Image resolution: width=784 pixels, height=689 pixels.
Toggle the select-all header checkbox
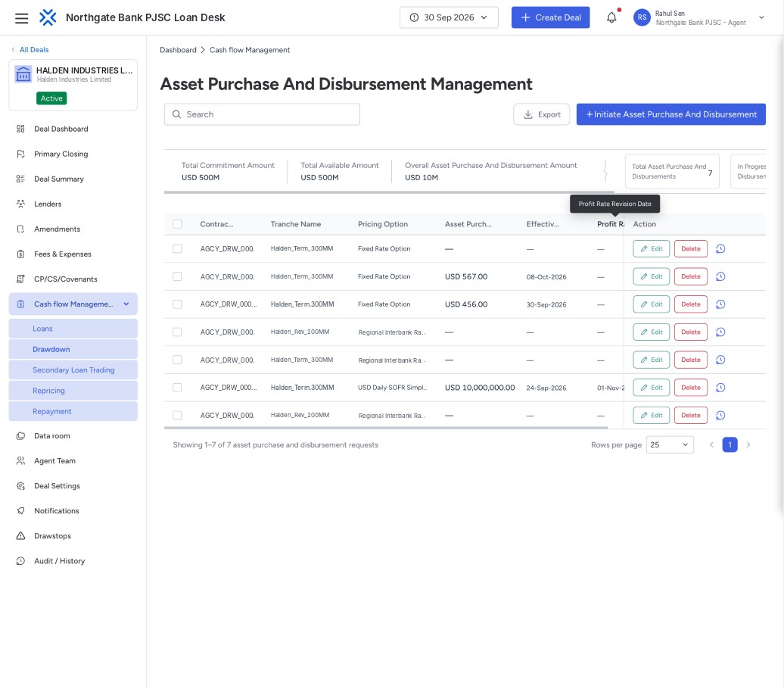(177, 224)
